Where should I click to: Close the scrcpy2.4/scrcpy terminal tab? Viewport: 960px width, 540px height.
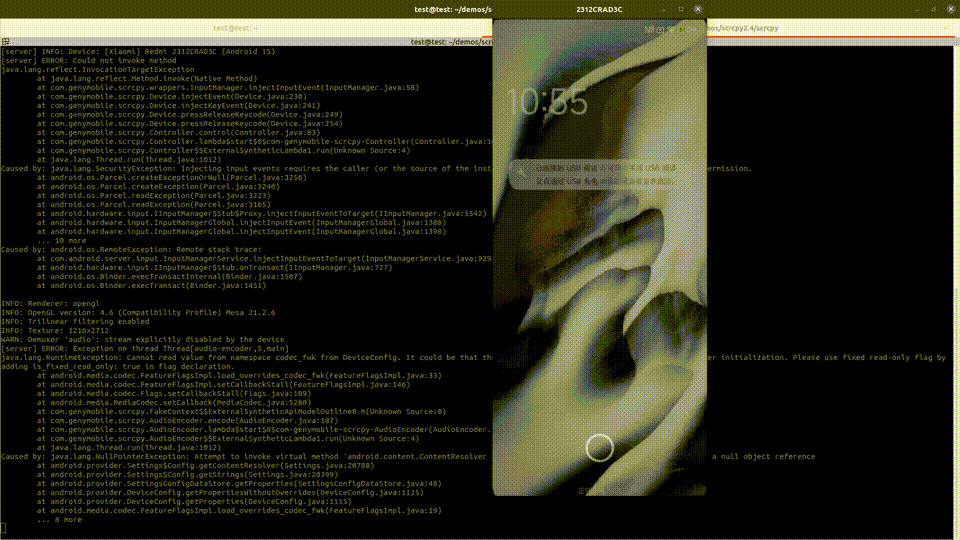tap(946, 28)
